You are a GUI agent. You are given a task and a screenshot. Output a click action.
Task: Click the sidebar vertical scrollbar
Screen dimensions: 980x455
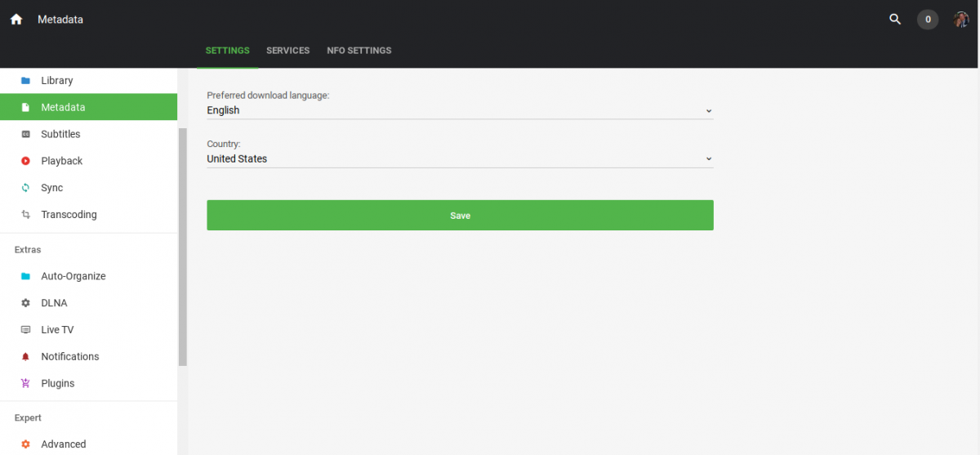183,245
